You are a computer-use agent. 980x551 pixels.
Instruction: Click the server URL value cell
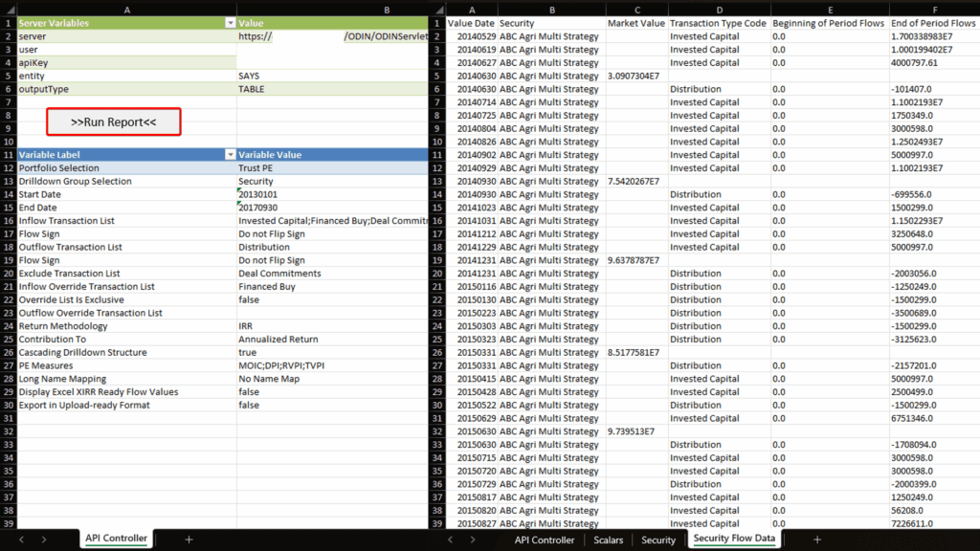(332, 36)
